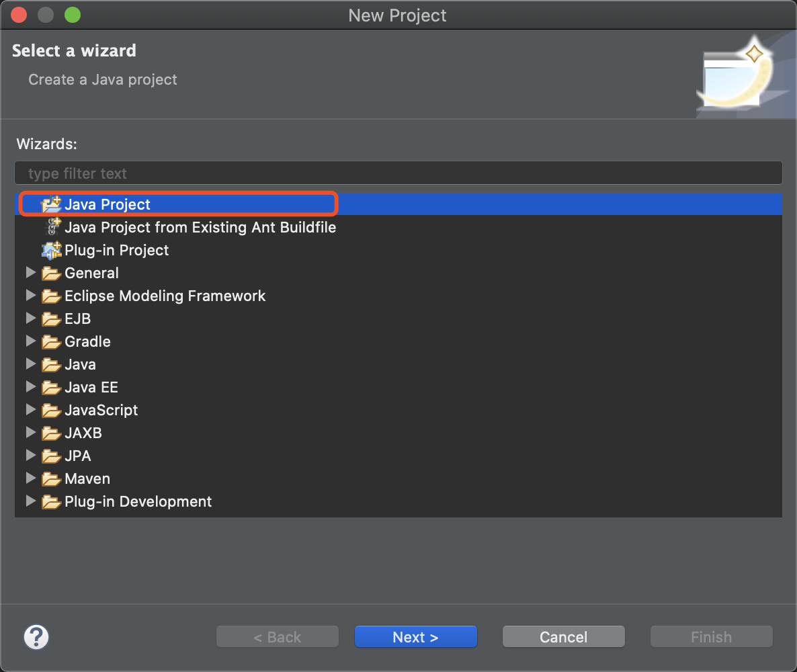Screen dimensions: 797x672
Task: Select the Plug-in Development tree label
Action: pyautogui.click(x=138, y=502)
